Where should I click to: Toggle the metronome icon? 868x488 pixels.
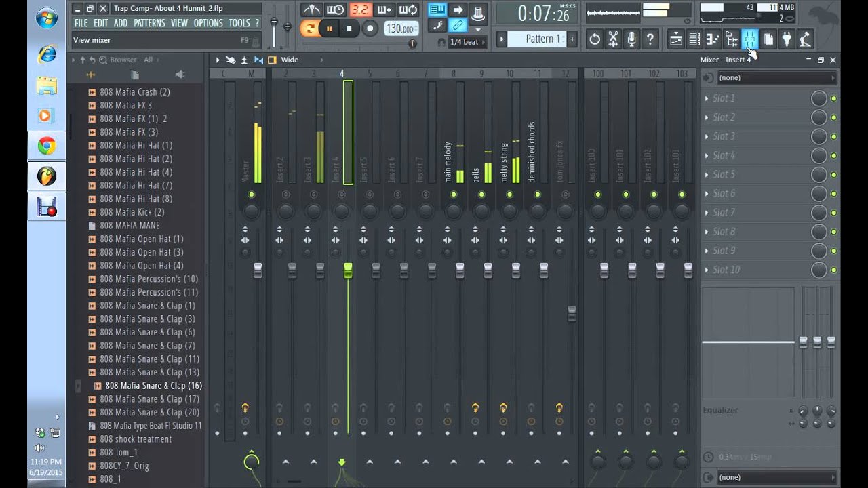312,11
